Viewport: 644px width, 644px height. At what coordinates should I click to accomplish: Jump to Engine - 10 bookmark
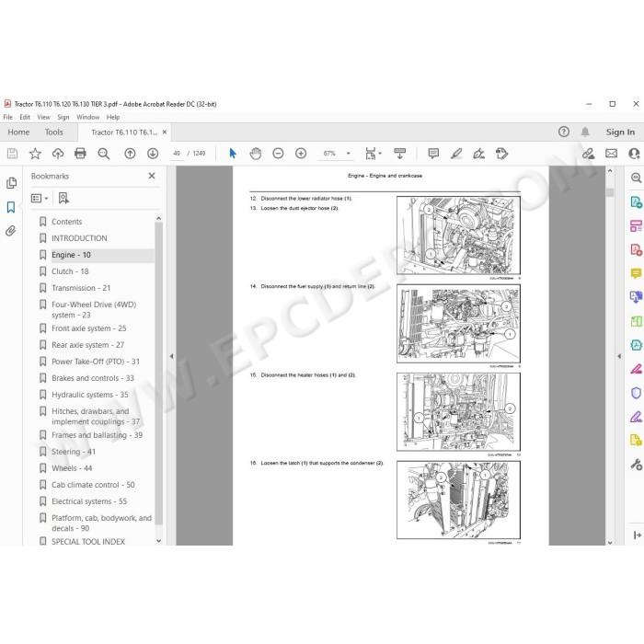point(71,255)
